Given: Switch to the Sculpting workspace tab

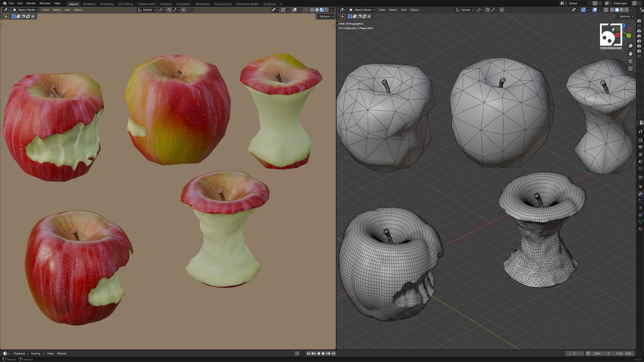Looking at the screenshot, I should point(107,4).
